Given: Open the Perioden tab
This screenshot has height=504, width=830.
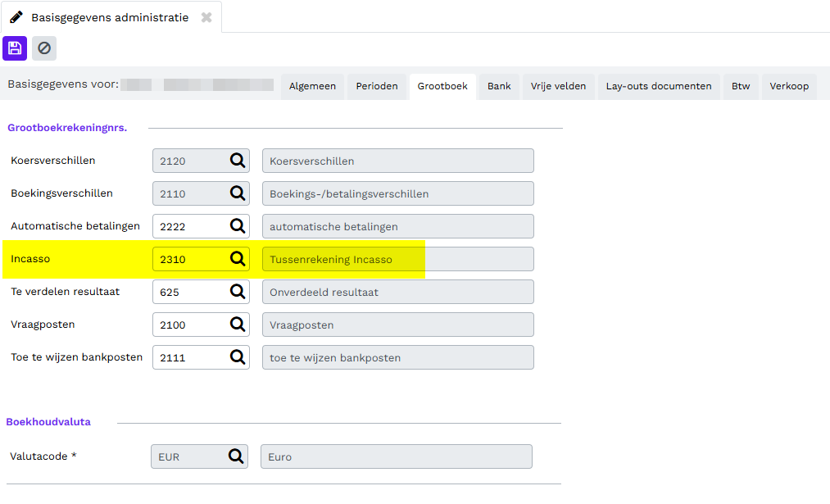Looking at the screenshot, I should 377,86.
